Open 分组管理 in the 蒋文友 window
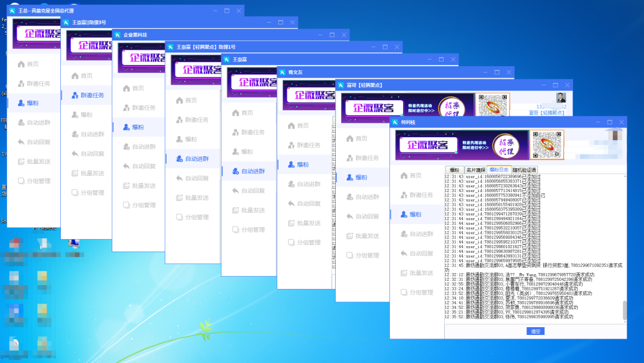 304,243
